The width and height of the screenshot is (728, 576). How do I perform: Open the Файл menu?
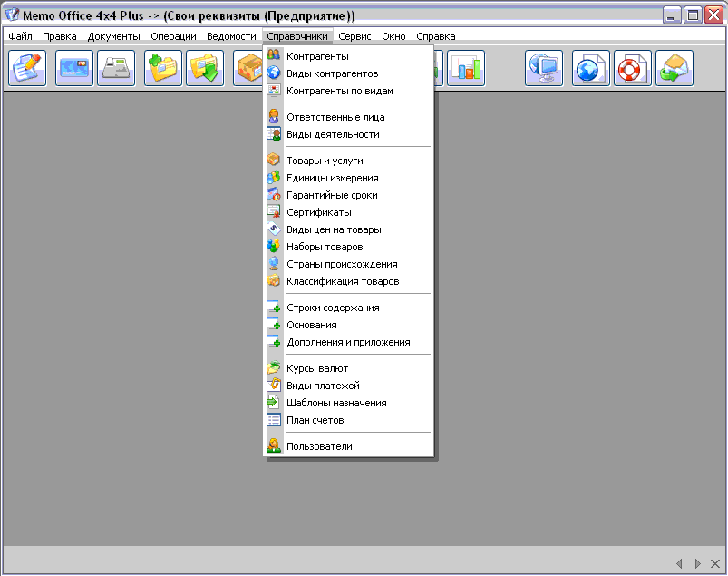pyautogui.click(x=21, y=36)
